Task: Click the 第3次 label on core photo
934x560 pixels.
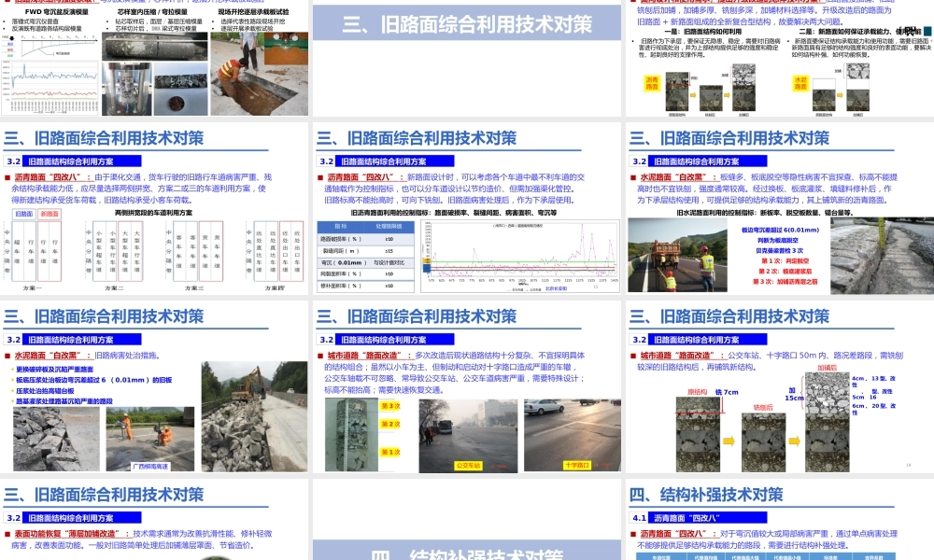Action: coord(390,406)
